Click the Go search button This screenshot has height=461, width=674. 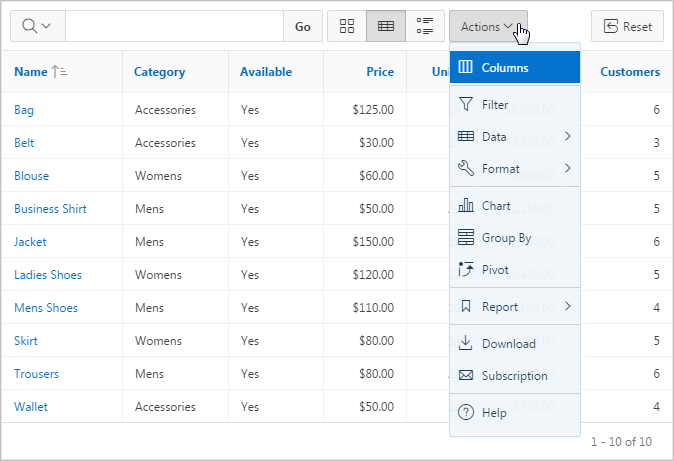pos(303,27)
